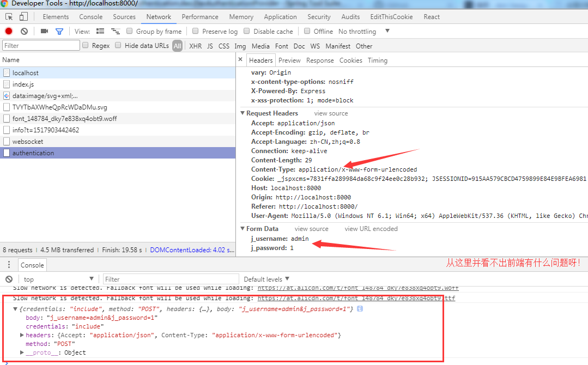588x365 pixels.
Task: Toggle the device toolbar icon
Action: click(23, 16)
